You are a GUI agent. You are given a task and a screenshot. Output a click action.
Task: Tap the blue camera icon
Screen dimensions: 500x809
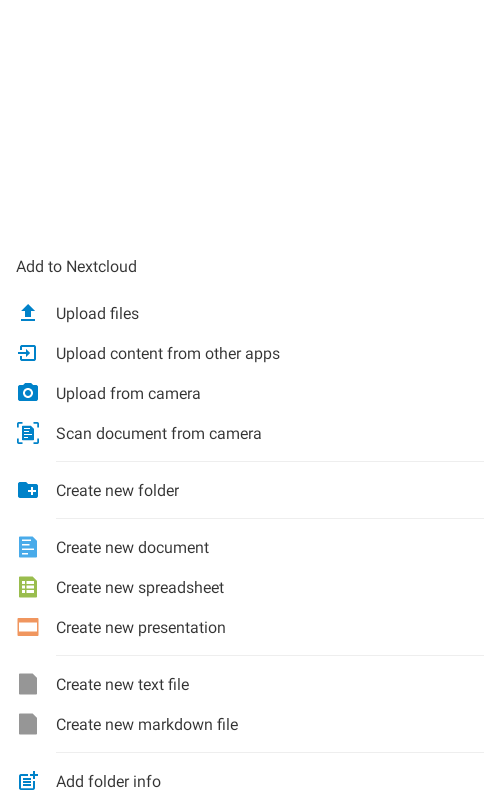pos(28,393)
